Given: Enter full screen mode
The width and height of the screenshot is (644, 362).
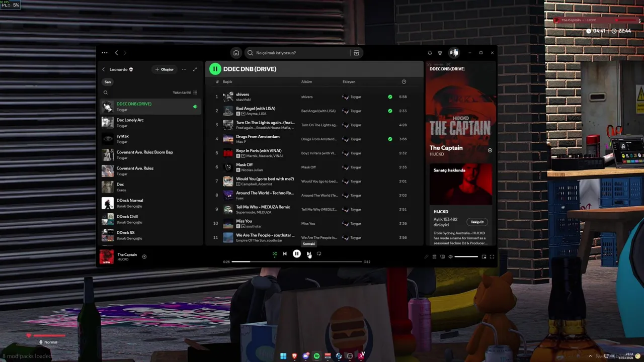Looking at the screenshot, I should (492, 257).
